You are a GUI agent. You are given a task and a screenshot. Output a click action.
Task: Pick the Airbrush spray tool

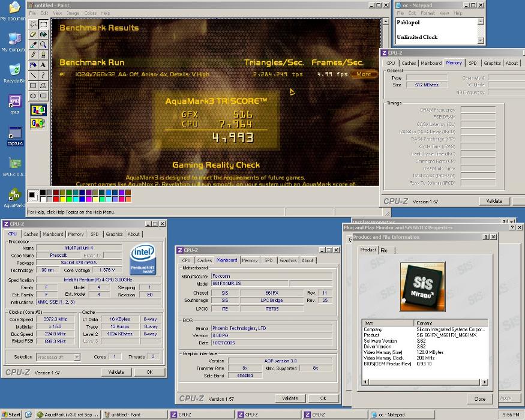(x=33, y=65)
